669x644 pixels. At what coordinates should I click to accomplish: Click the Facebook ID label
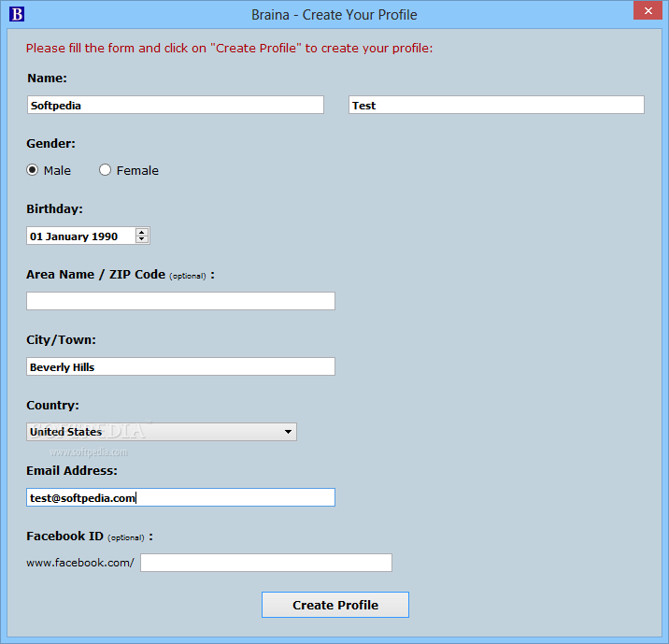90,537
